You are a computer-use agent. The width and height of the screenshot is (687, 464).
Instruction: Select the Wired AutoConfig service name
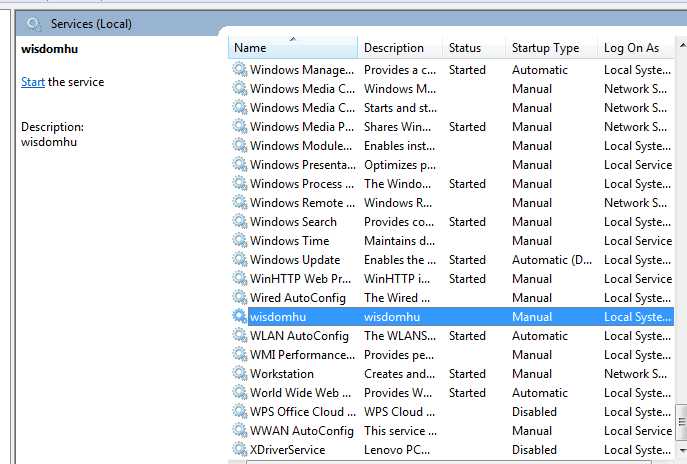tap(297, 298)
